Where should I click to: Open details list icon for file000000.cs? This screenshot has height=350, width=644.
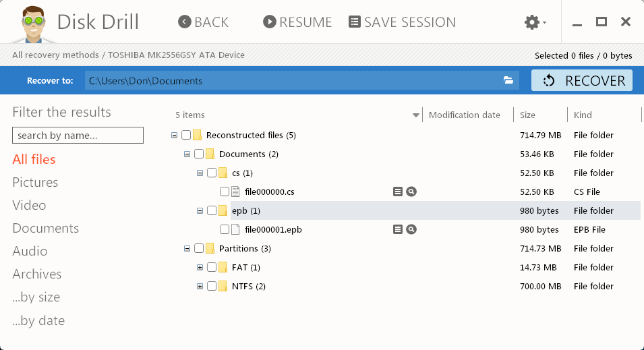pyautogui.click(x=398, y=192)
